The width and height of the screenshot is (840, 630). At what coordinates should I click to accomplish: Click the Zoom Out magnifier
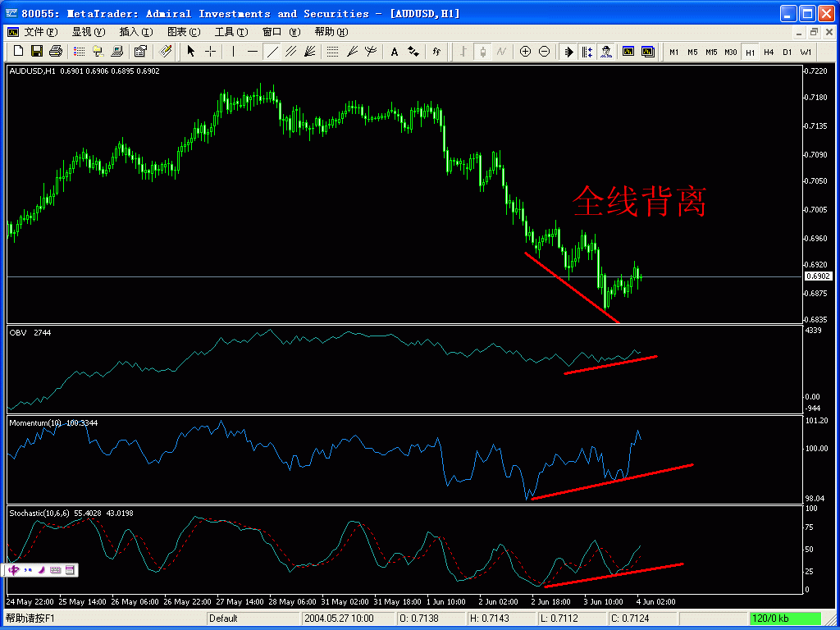545,52
